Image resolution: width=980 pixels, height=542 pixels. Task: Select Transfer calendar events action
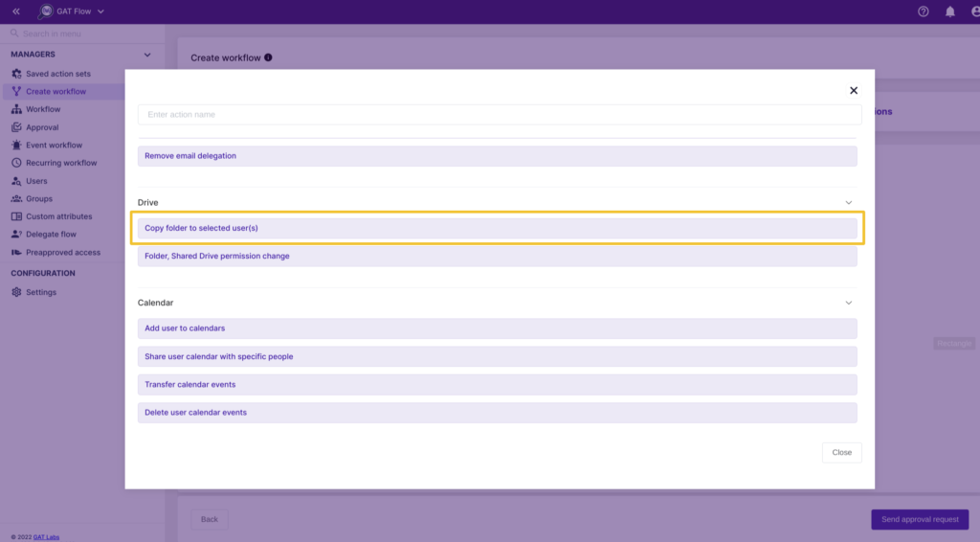click(x=497, y=384)
